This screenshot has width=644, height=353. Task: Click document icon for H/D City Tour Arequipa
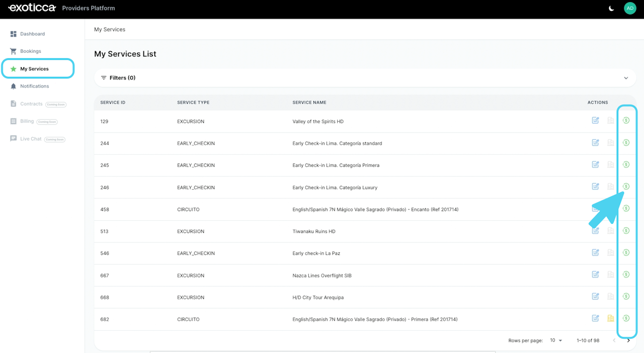pyautogui.click(x=611, y=297)
